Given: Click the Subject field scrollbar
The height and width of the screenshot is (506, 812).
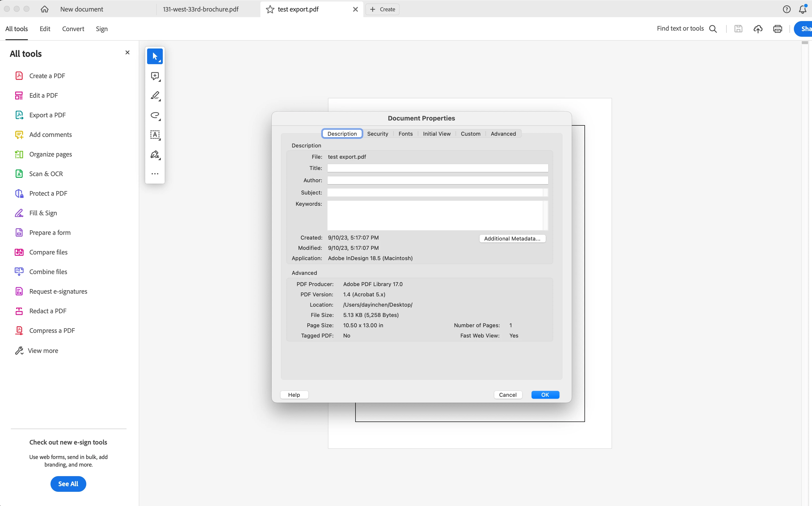Looking at the screenshot, I should click(x=545, y=193).
